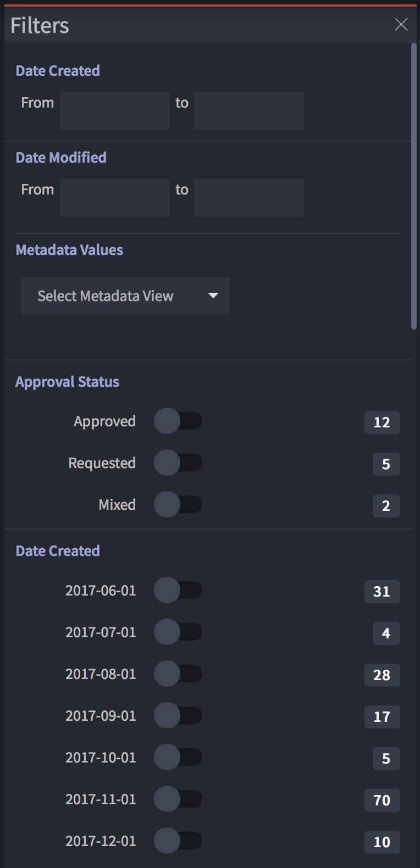This screenshot has height=868, width=420.
Task: Enable filtering by 2017-10-01
Action: pyautogui.click(x=178, y=757)
